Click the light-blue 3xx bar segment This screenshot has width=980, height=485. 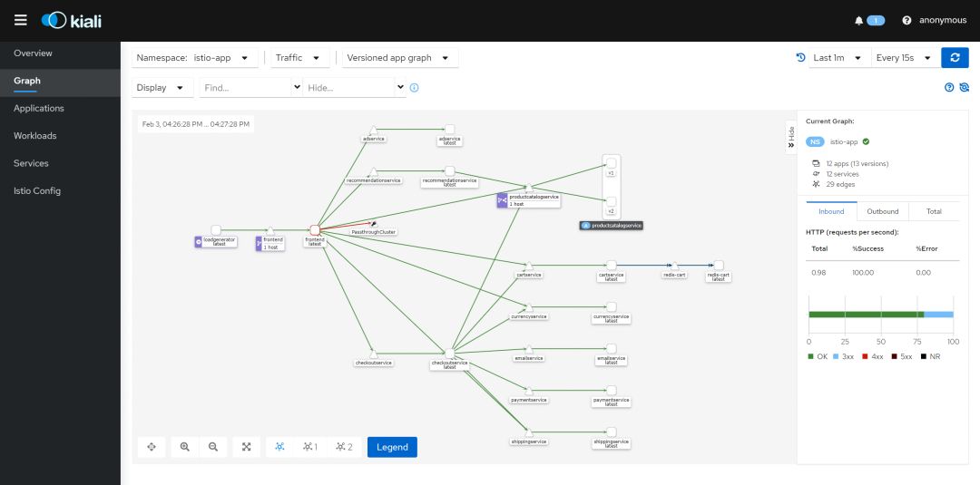(x=939, y=315)
